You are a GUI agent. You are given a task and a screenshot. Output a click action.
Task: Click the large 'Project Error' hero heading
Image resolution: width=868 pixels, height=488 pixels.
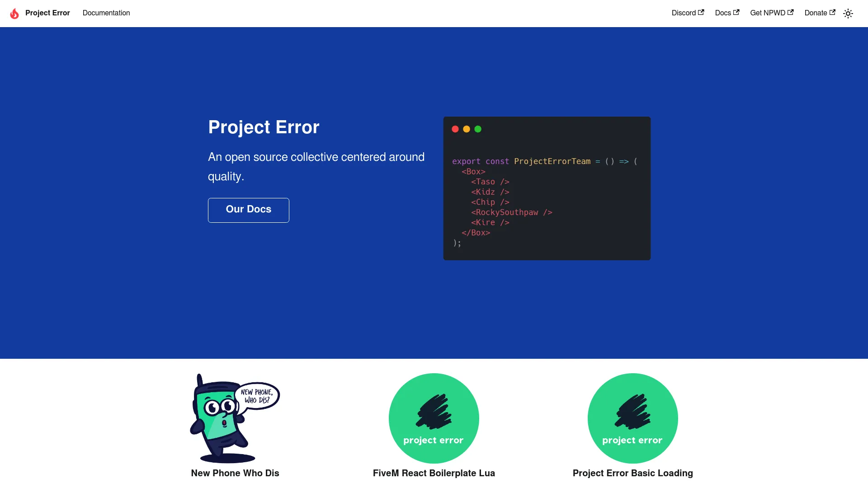point(264,127)
